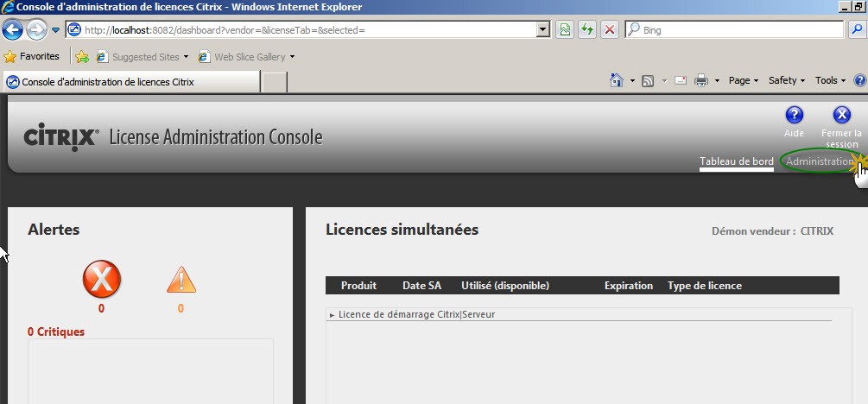Open the address bar history dropdown
The image size is (868, 404).
(543, 30)
